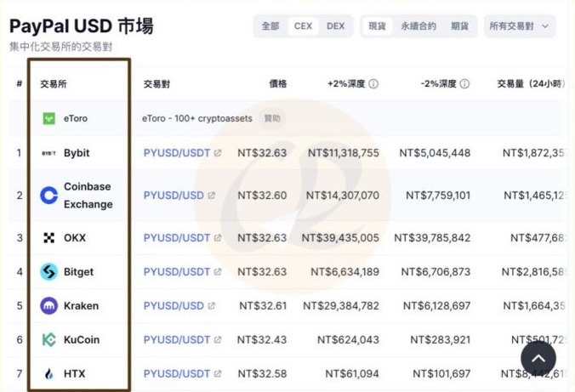Click the eToro green logo icon

[x=48, y=118]
